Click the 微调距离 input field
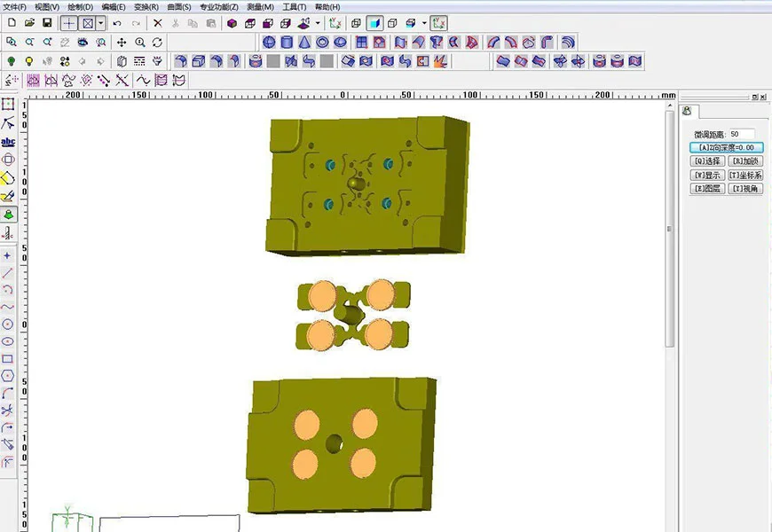The width and height of the screenshot is (772, 532). pyautogui.click(x=742, y=134)
